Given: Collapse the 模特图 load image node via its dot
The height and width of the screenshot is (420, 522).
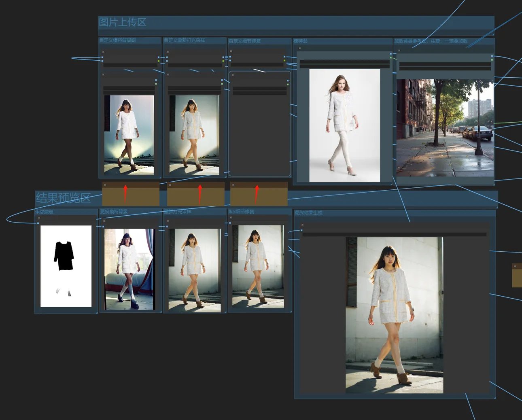Looking at the screenshot, I should pyautogui.click(x=299, y=49).
